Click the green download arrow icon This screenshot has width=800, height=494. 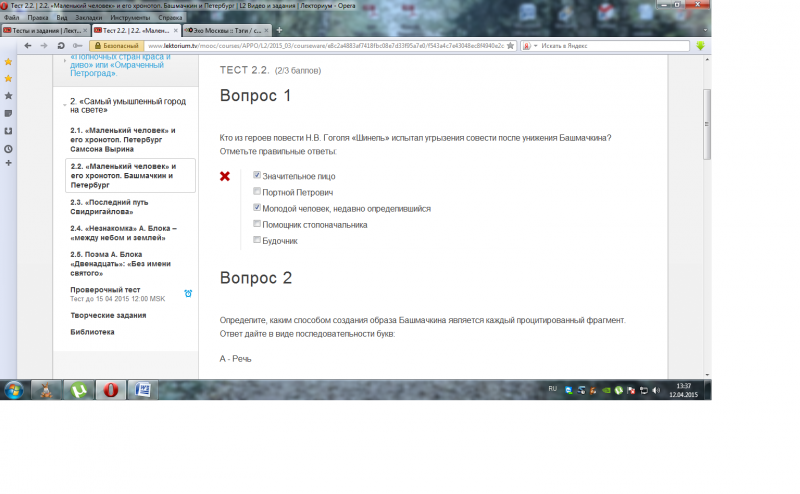point(700,46)
